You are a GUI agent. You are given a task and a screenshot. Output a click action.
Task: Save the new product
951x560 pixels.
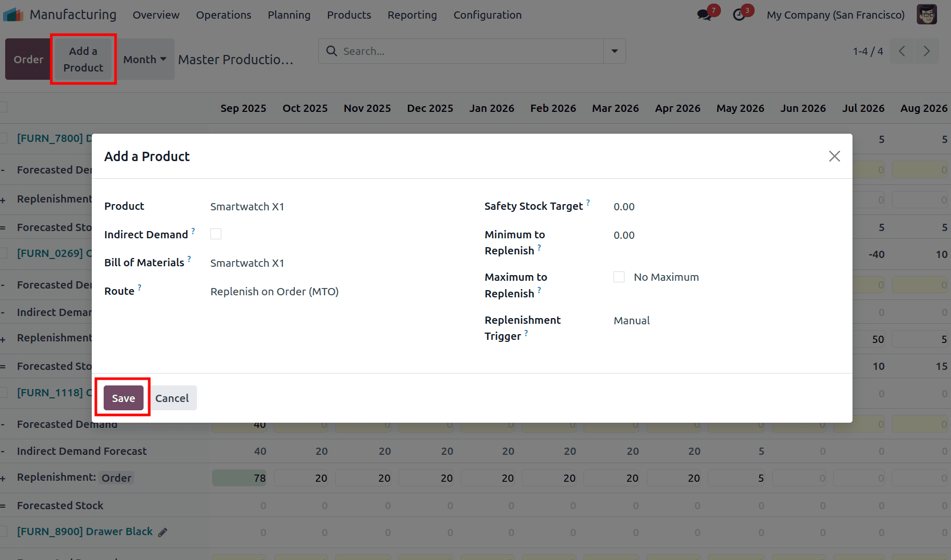click(123, 398)
